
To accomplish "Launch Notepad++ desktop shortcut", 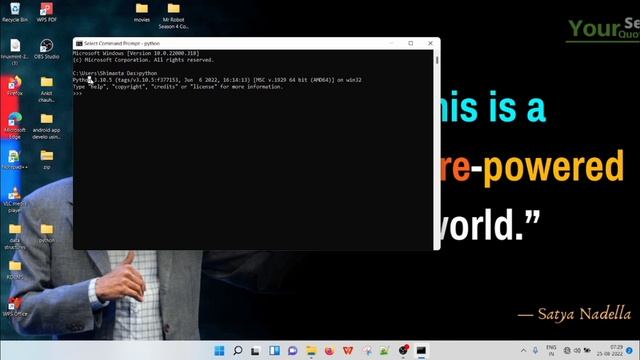I will pos(15,160).
